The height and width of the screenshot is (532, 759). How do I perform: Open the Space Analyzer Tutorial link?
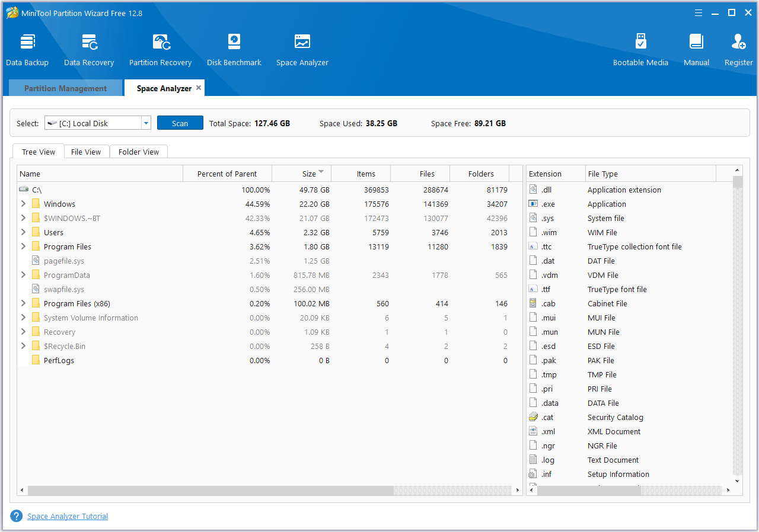coord(68,516)
